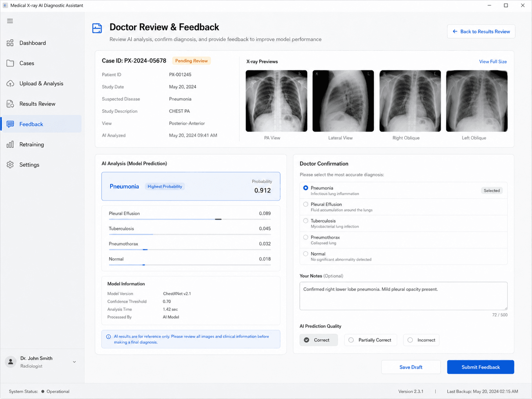Click Save Draft button

pos(411,367)
